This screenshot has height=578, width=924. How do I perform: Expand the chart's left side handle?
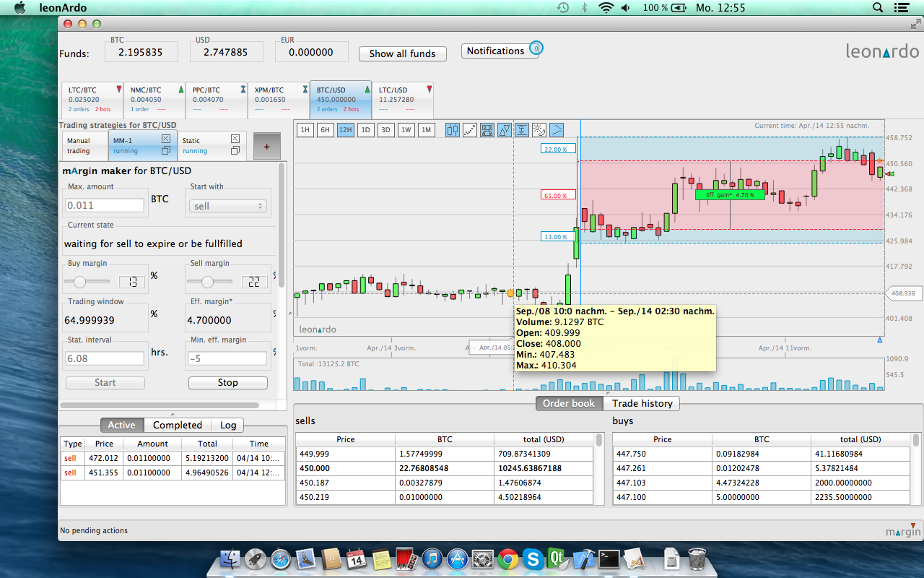pyautogui.click(x=292, y=314)
